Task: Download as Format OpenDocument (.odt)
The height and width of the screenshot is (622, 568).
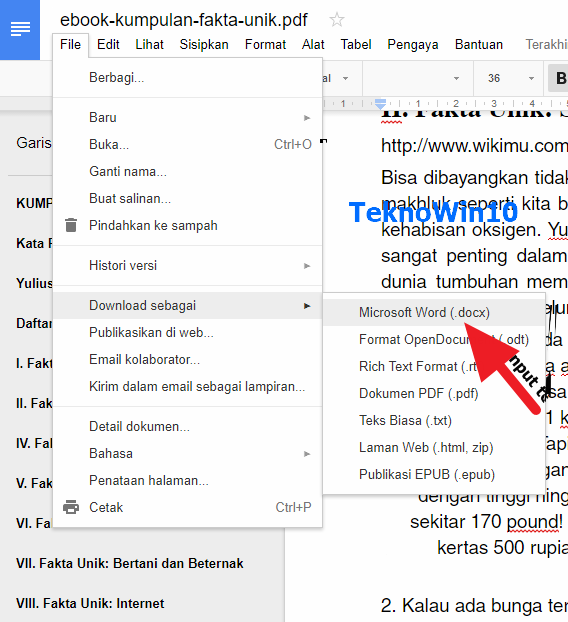Action: pos(434,340)
